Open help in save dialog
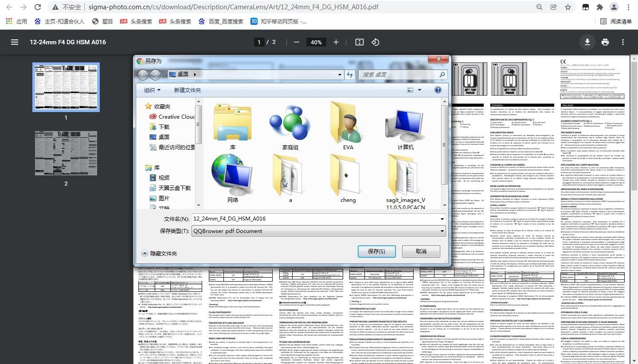638x364 pixels. click(x=438, y=90)
